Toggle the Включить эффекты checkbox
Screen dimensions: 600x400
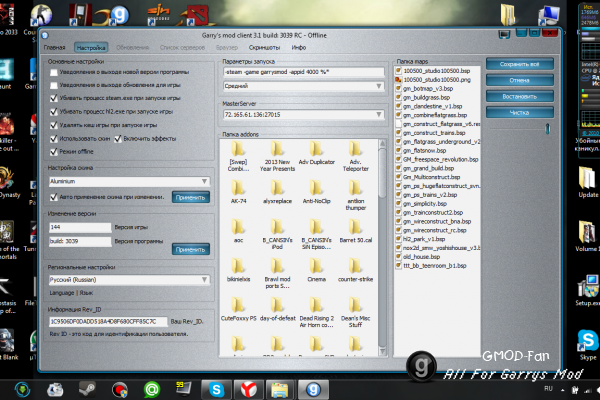[x=118, y=139]
